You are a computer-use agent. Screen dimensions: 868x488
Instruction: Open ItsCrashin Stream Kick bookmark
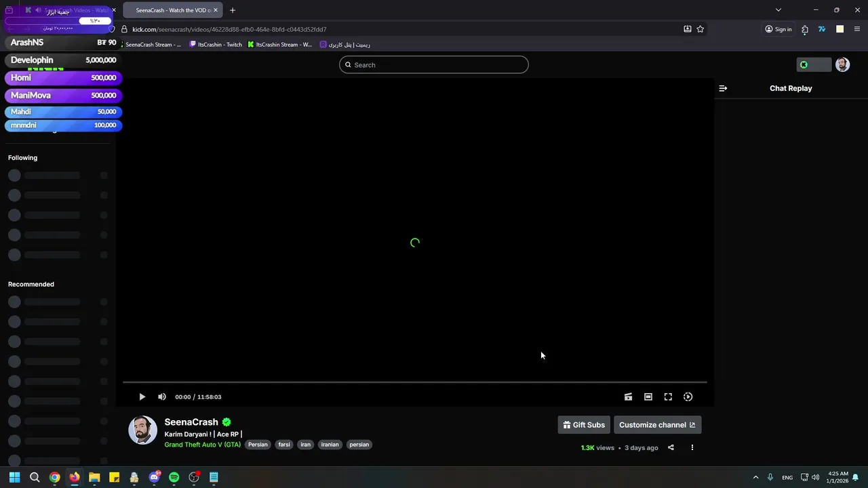(279, 45)
